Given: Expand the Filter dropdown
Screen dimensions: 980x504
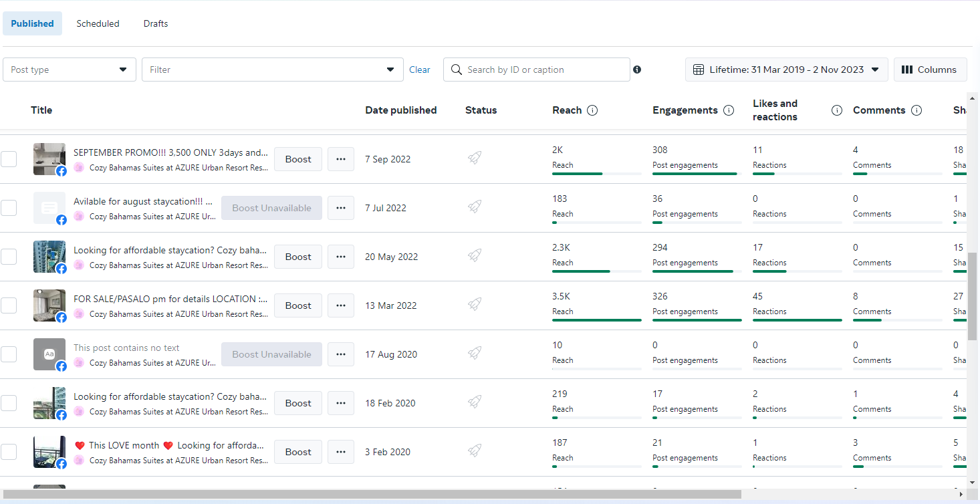Looking at the screenshot, I should (272, 70).
